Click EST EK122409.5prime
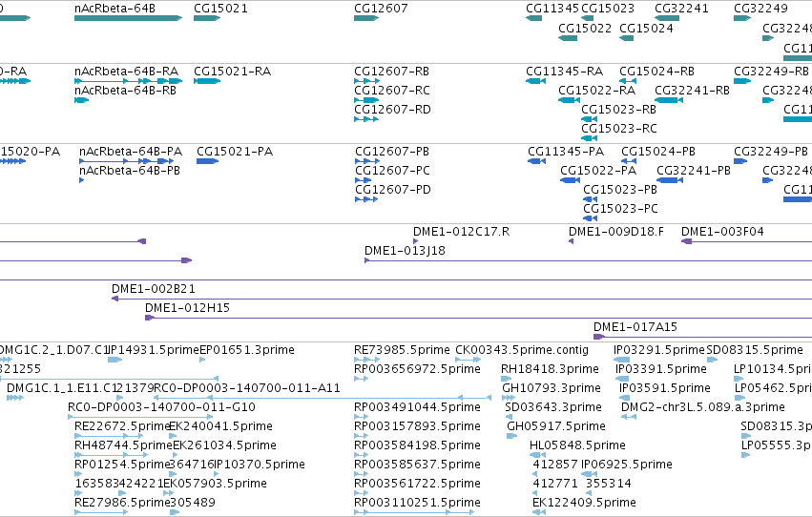 point(539,512)
